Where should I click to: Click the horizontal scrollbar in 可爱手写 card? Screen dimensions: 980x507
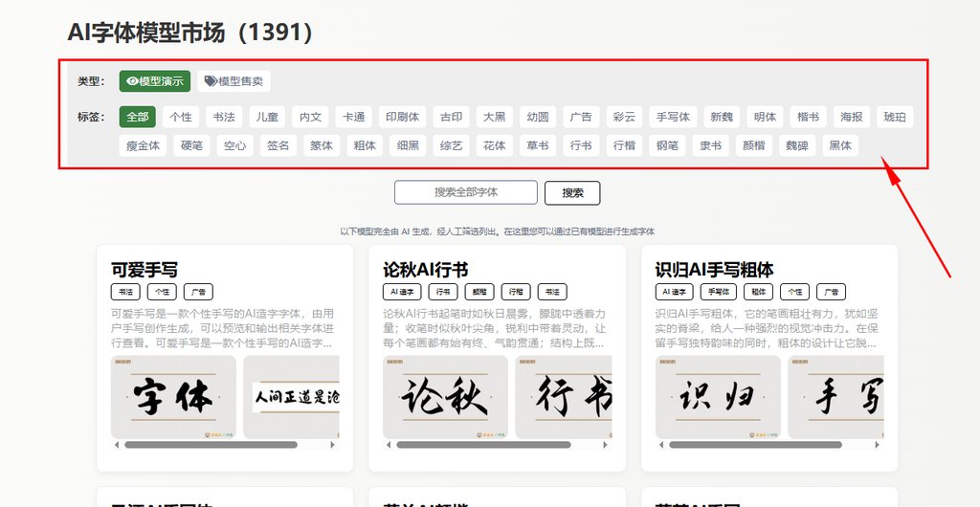[x=211, y=445]
